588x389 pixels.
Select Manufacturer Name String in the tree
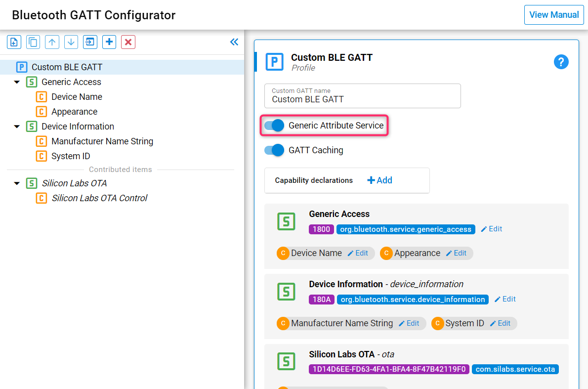click(102, 141)
